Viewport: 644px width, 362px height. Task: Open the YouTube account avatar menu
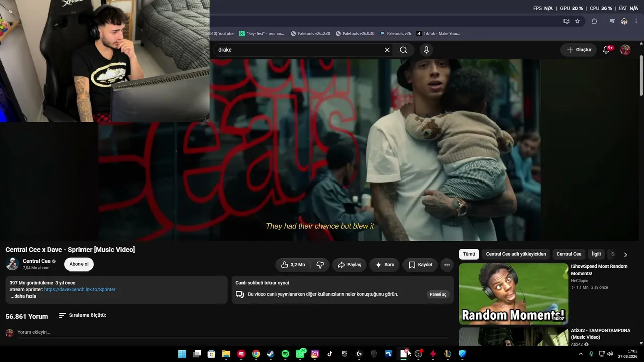(625, 50)
